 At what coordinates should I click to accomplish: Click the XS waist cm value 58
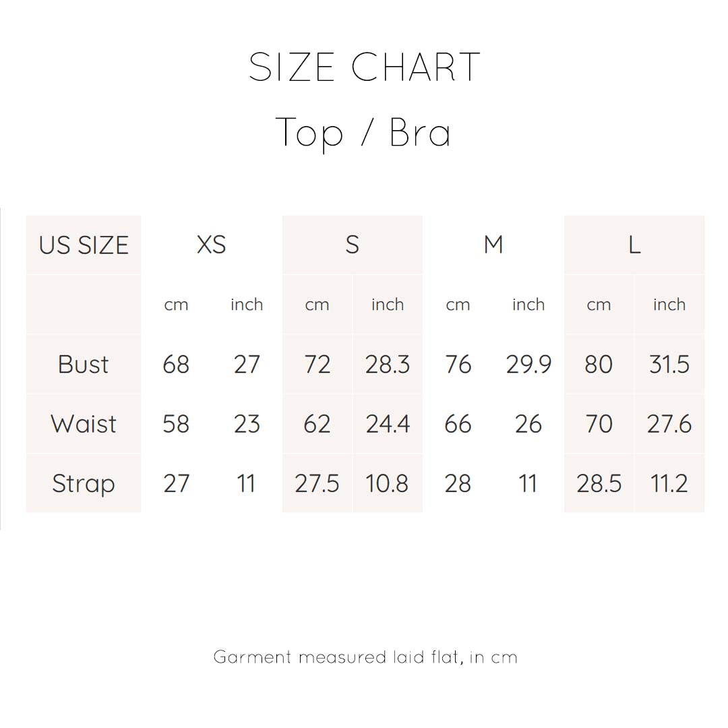pos(176,424)
